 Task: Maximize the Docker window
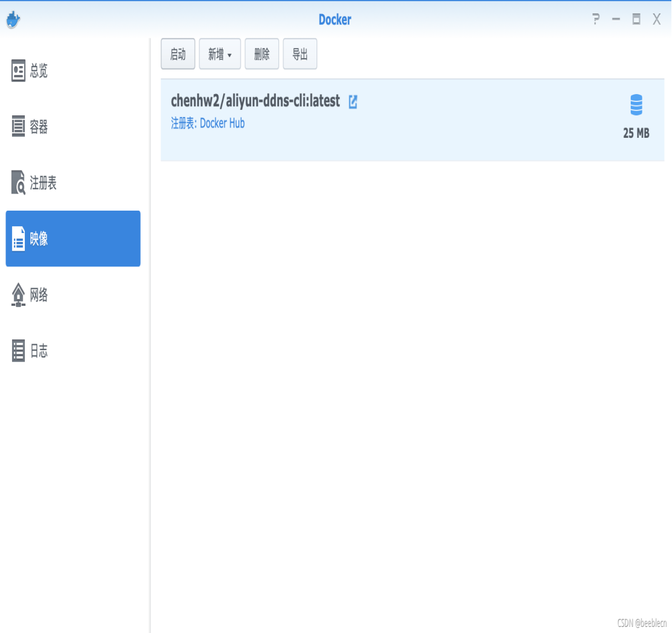point(636,19)
